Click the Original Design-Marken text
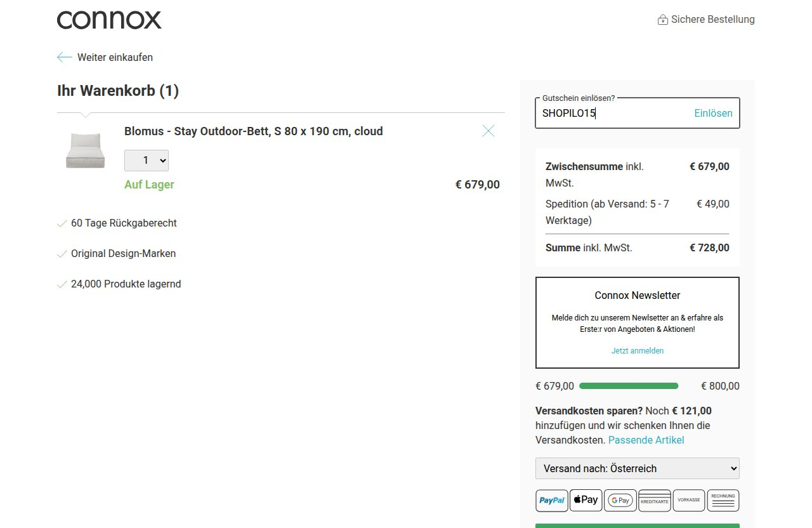The width and height of the screenshot is (812, 528). pyautogui.click(x=124, y=254)
